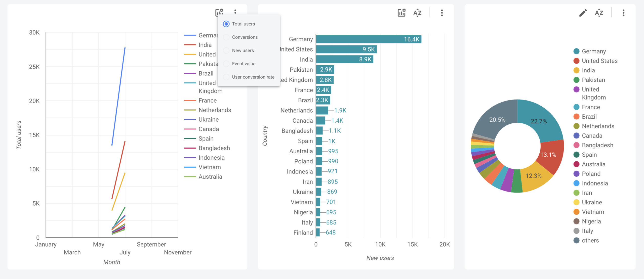Click the Germany 16.4K bar
The image size is (644, 279).
[368, 39]
